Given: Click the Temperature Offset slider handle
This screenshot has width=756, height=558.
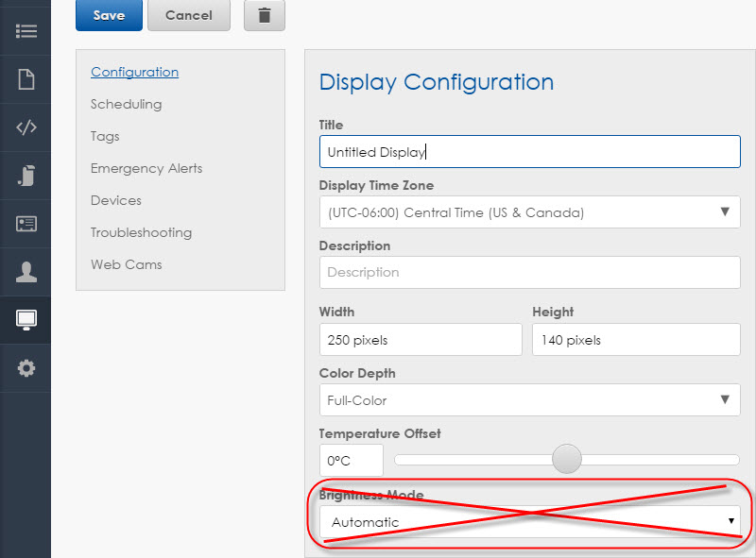Looking at the screenshot, I should (x=566, y=460).
